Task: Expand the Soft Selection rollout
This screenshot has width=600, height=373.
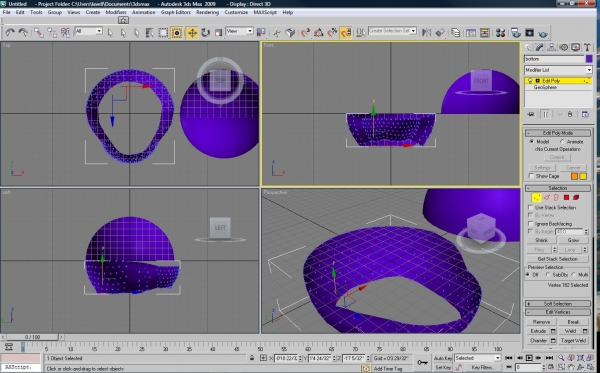Action: pos(558,304)
